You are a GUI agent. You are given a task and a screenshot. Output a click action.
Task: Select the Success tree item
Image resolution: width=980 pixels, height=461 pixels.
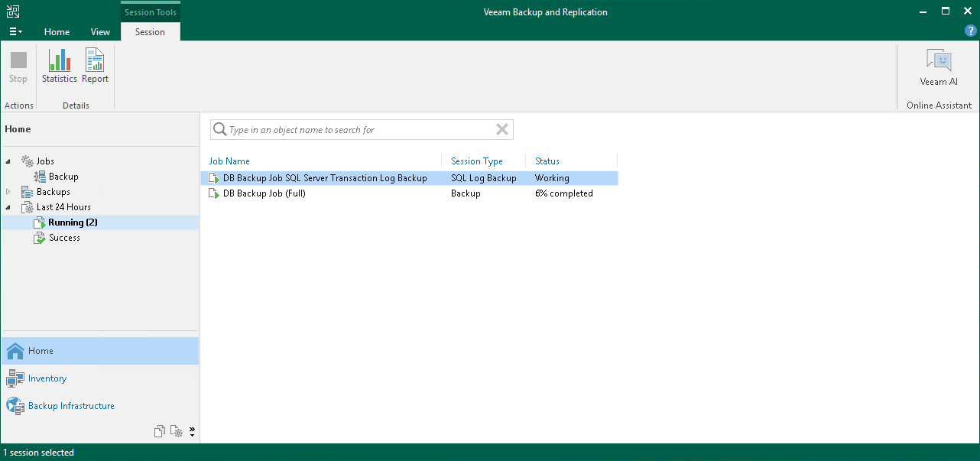(x=64, y=238)
